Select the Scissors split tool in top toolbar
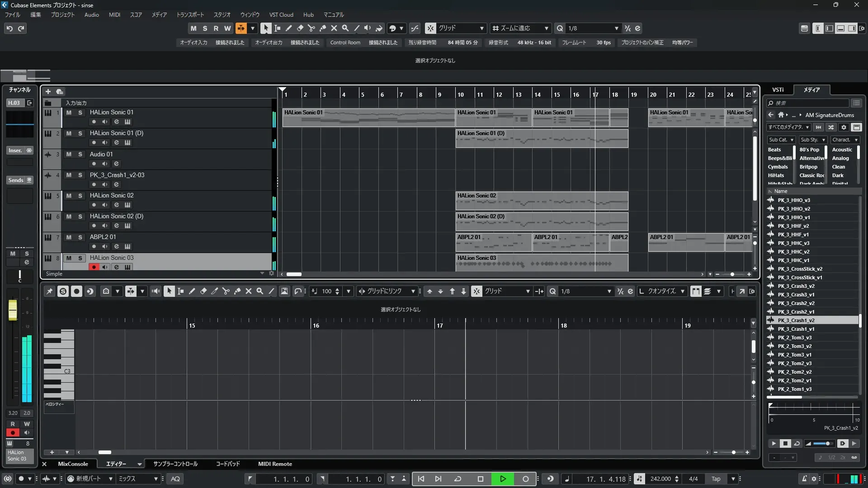Viewport: 868px width, 488px height. [311, 28]
